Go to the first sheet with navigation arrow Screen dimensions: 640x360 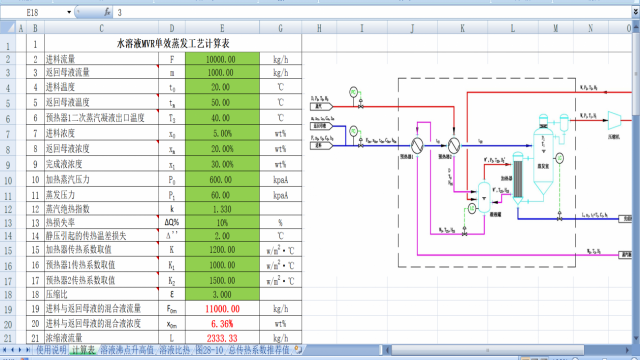pos(4,350)
